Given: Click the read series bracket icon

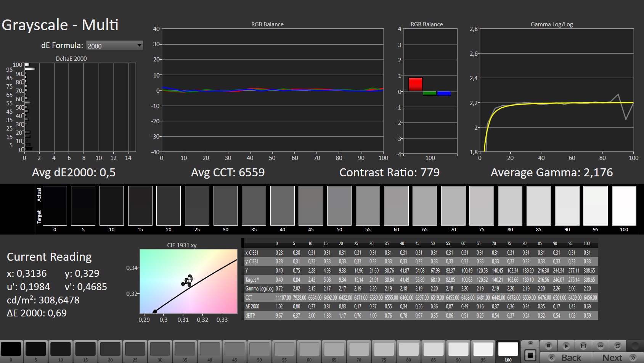Looking at the screenshot, I should [x=583, y=346].
